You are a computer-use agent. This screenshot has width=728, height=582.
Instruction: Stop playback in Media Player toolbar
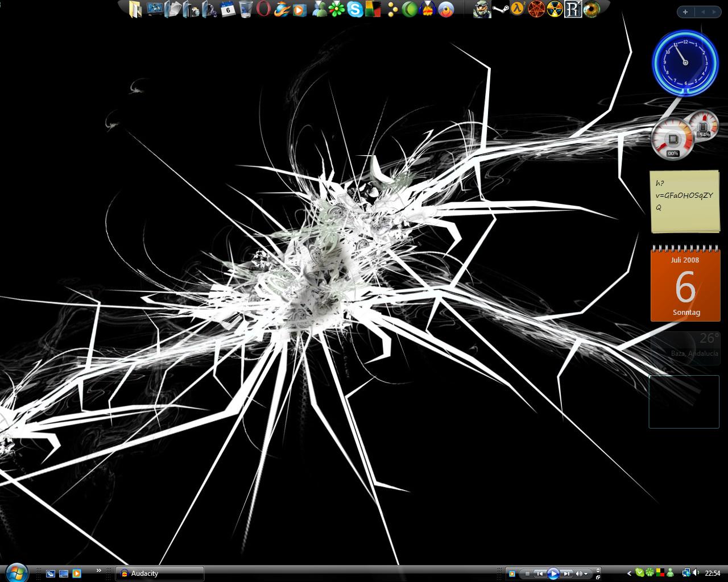527,573
